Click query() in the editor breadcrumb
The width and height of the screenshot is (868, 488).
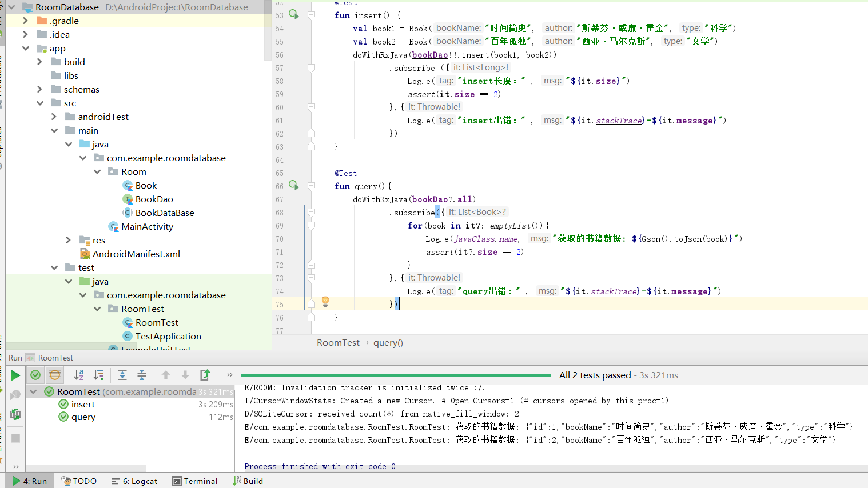pyautogui.click(x=388, y=342)
